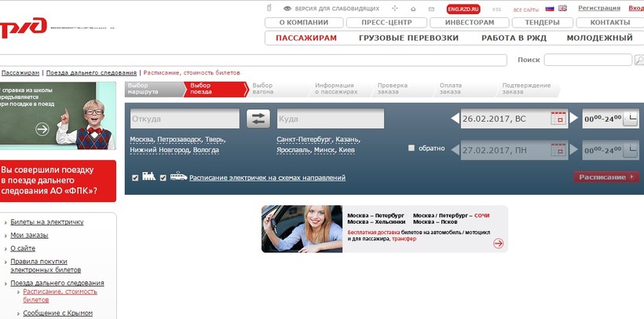Expand Поезда дальнего следования sidebar section
This screenshot has height=319, width=644.
tap(57, 283)
